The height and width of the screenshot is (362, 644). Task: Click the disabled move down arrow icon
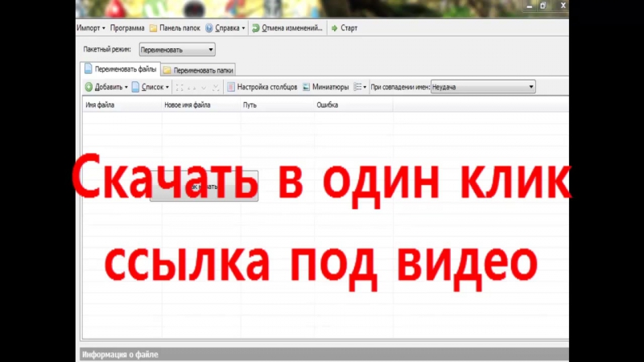204,87
